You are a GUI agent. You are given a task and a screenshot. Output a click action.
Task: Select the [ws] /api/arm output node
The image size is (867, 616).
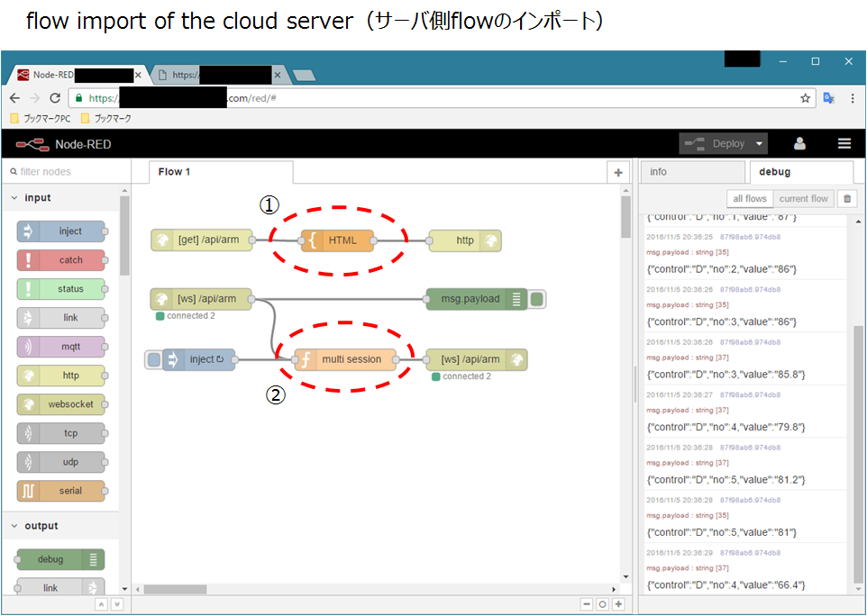click(476, 359)
